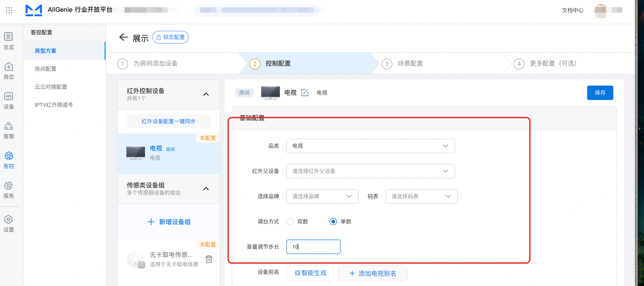Viewport: 644px width, 286px height.
Task: Click the edit icon beside 电视 name
Action: coord(305,93)
